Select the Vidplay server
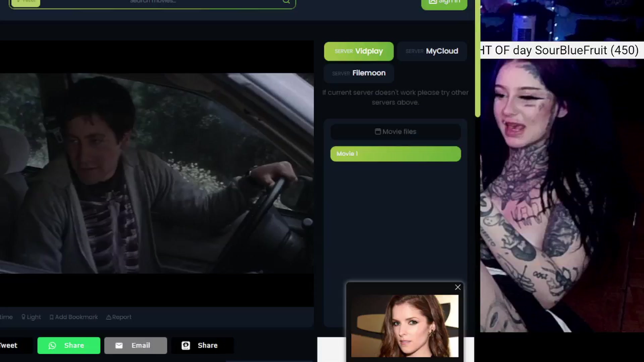 [x=359, y=51]
